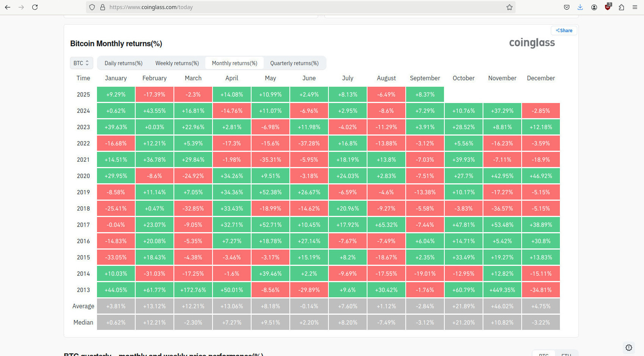Click 2025 January cell +9.29%

point(116,95)
